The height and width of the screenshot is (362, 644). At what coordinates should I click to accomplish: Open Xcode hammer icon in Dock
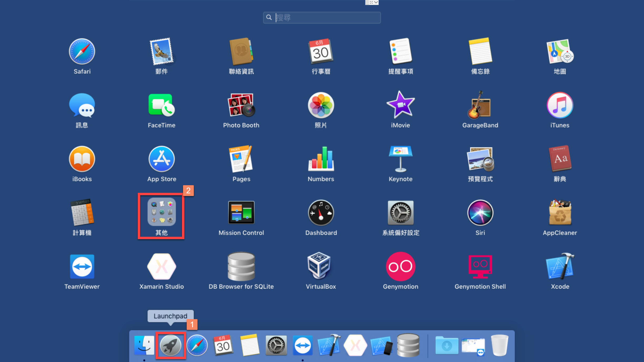329,345
